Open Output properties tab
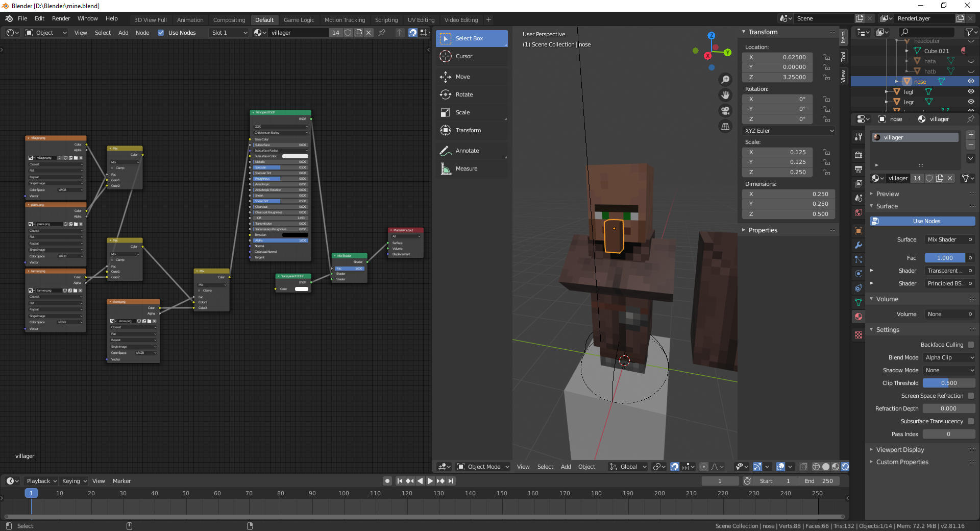 pos(859,169)
